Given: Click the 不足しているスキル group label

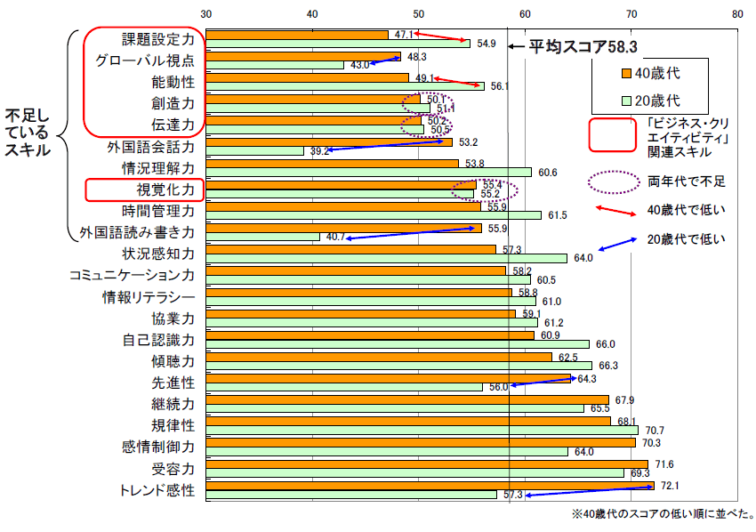Looking at the screenshot, I should tap(27, 133).
